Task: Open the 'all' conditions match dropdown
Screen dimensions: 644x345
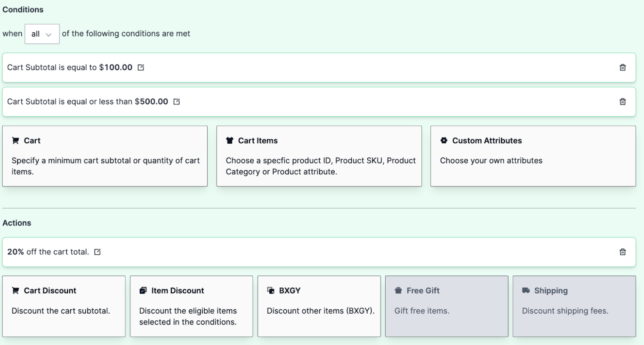Action: click(x=42, y=34)
